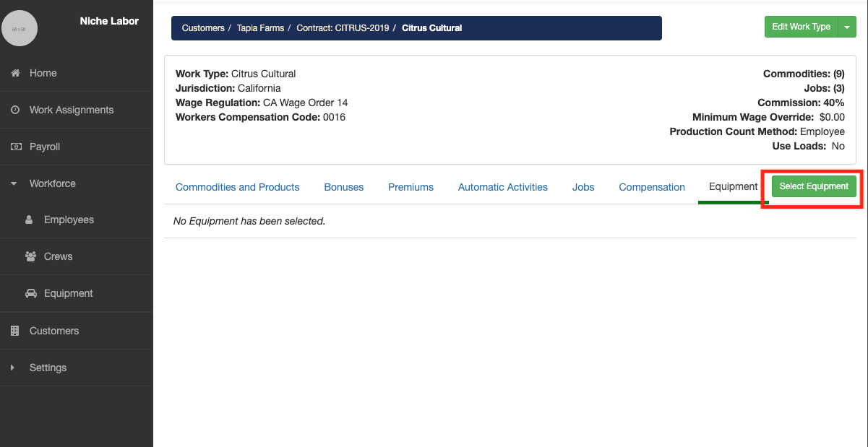The height and width of the screenshot is (447, 868).
Task: Open the Bonuses tab
Action: coord(343,187)
